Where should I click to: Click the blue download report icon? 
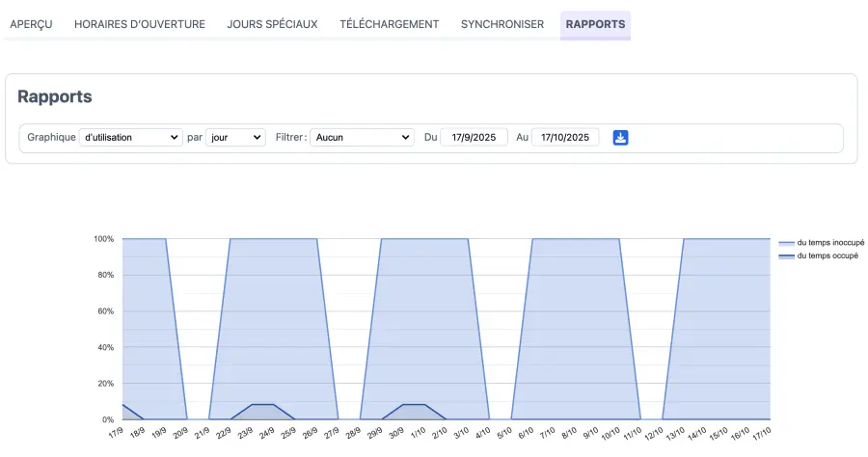click(621, 138)
